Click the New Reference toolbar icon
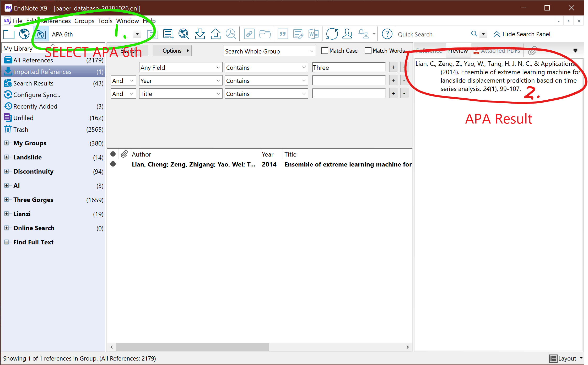The image size is (588, 365). click(x=168, y=34)
